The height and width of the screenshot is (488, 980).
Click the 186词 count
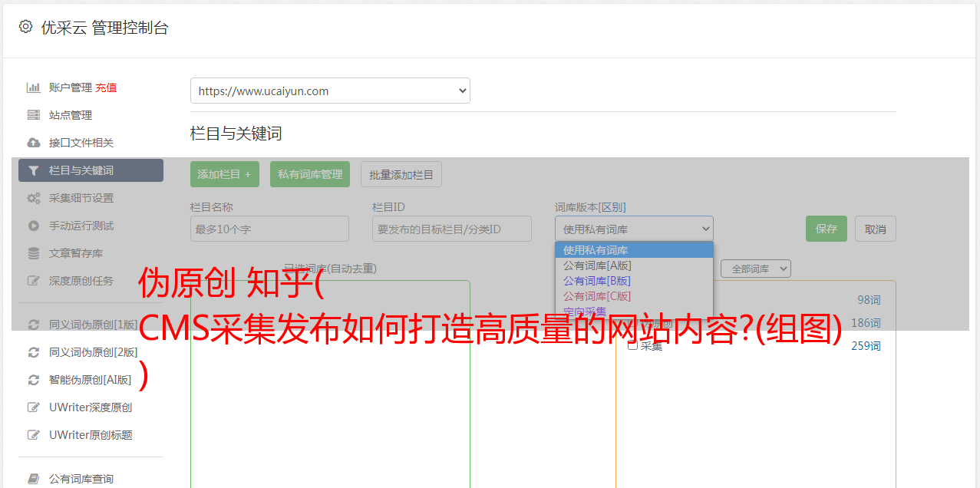click(866, 323)
